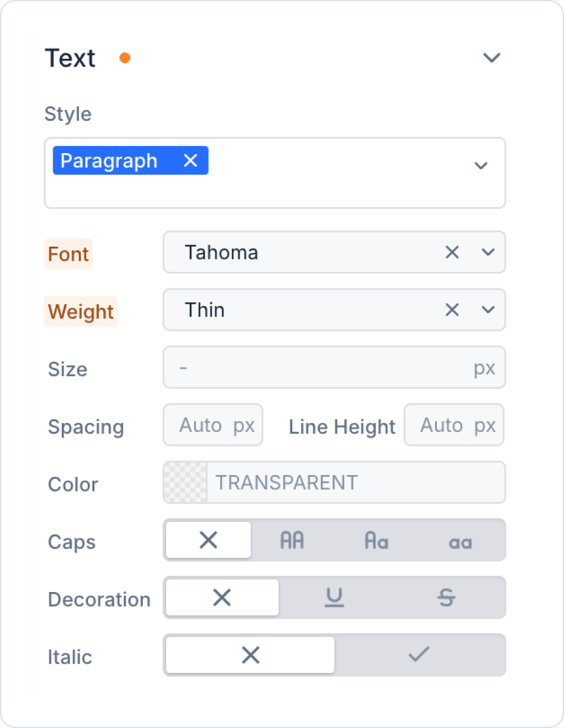
Task: Select all-uppercase AA caps option
Action: [292, 540]
